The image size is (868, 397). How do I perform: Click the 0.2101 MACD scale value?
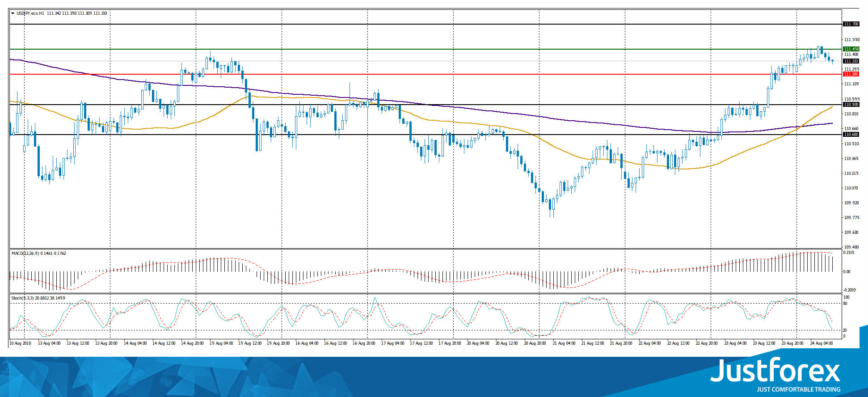tap(849, 253)
